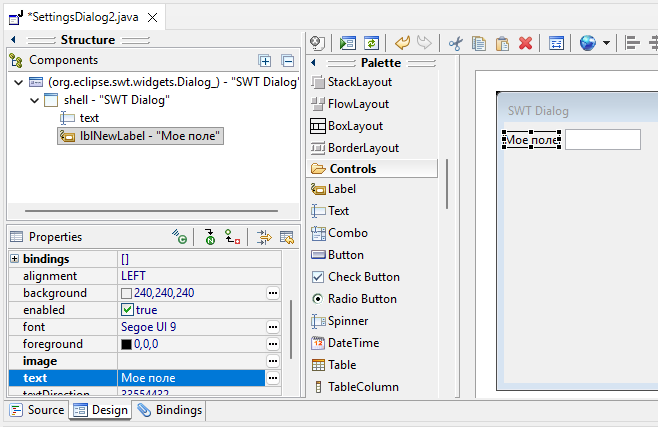
Task: Expand the bindings property row
Action: point(15,258)
